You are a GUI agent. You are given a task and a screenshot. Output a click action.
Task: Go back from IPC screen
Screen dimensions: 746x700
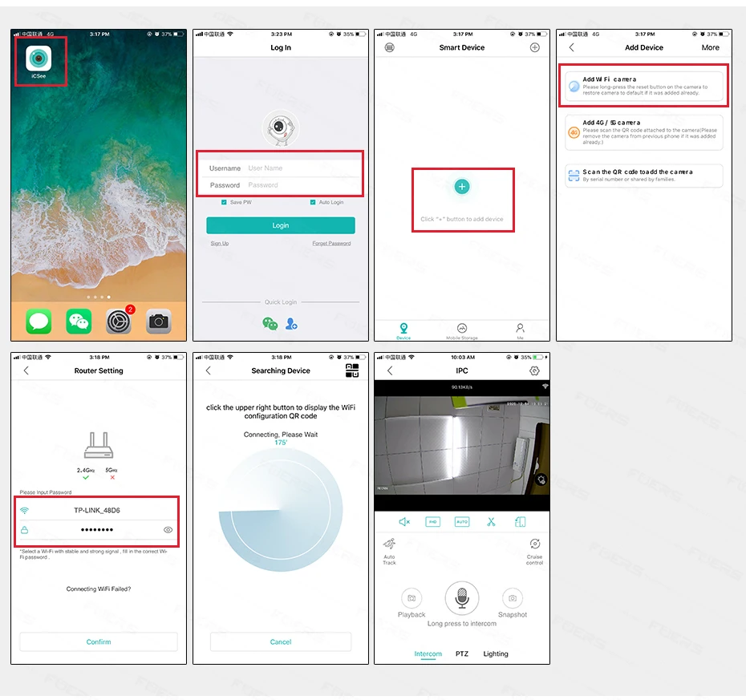[x=390, y=370]
